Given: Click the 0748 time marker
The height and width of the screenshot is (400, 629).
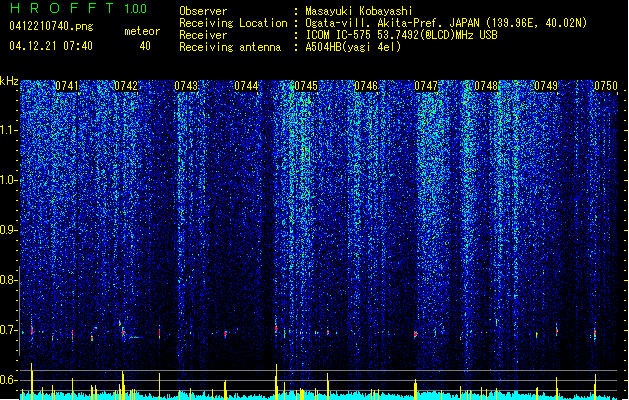Looking at the screenshot, I should click(x=486, y=86).
